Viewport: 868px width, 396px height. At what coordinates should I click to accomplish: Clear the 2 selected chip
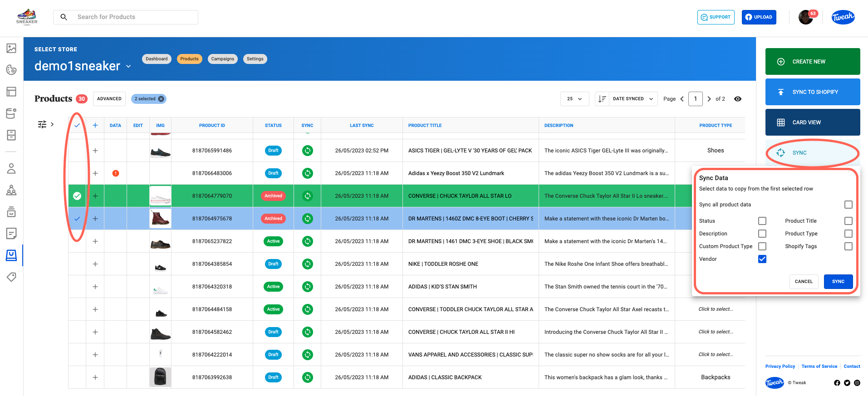[161, 99]
